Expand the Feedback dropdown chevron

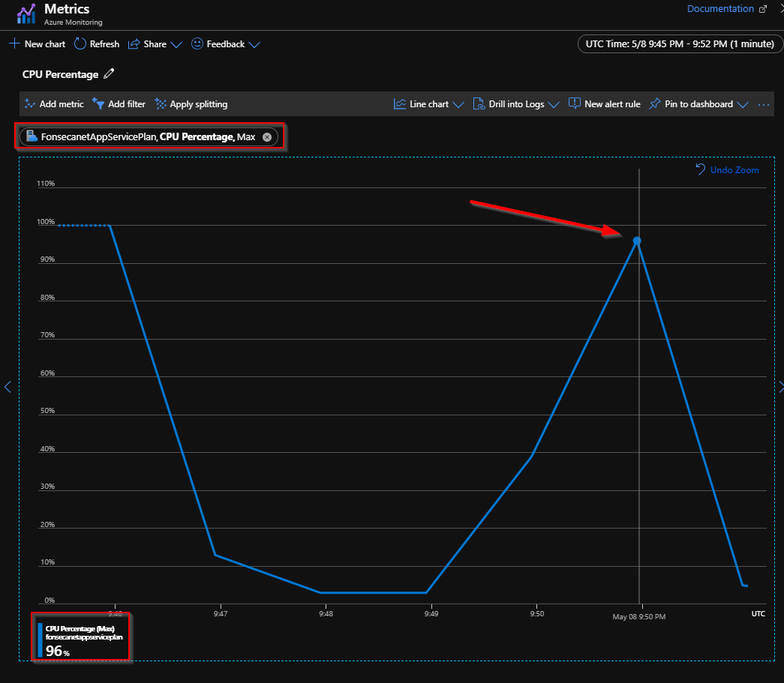pyautogui.click(x=256, y=44)
